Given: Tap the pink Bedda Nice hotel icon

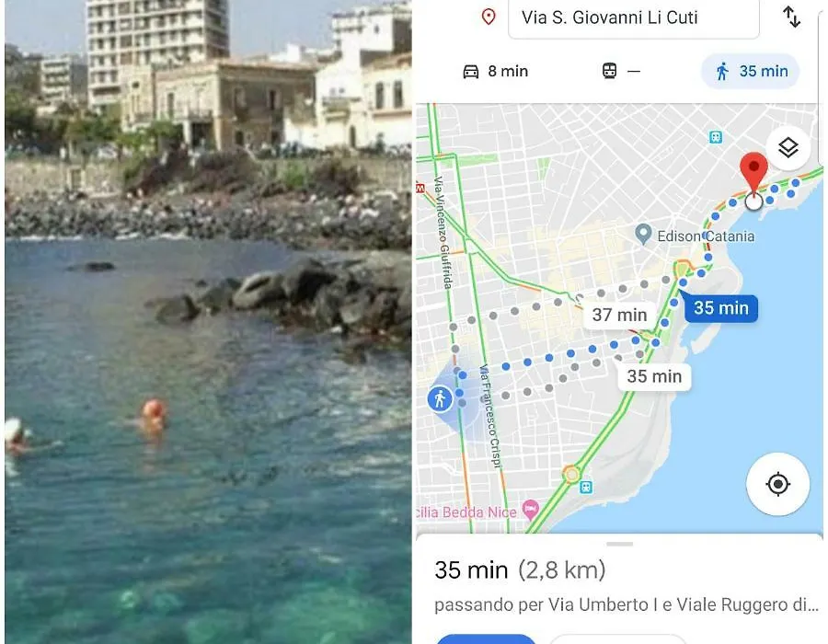Looking at the screenshot, I should [x=530, y=510].
